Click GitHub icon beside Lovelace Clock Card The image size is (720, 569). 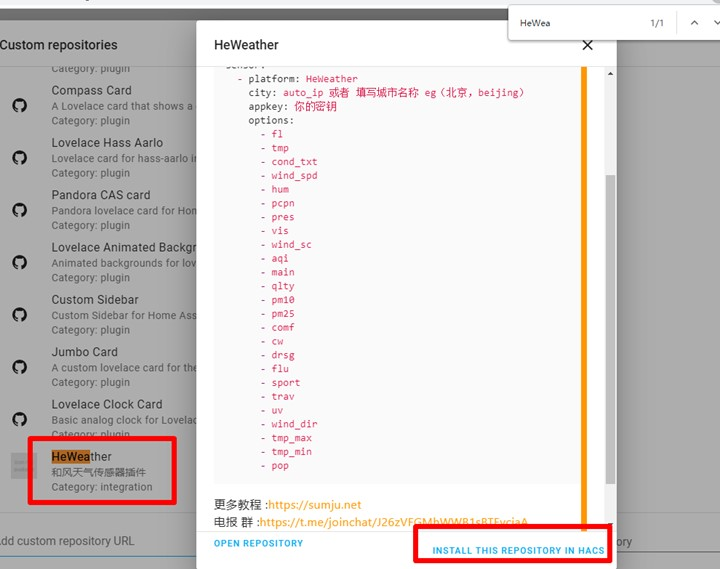(x=19, y=419)
